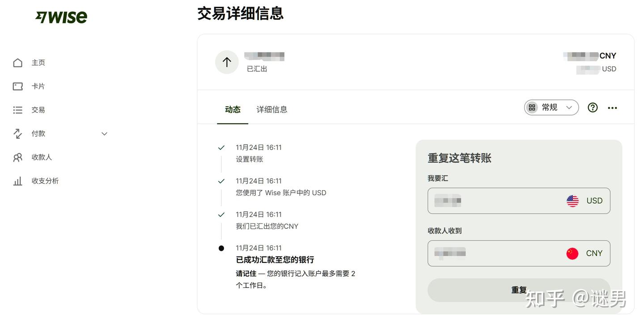Click the upward arrow transfer status icon

coord(227,62)
